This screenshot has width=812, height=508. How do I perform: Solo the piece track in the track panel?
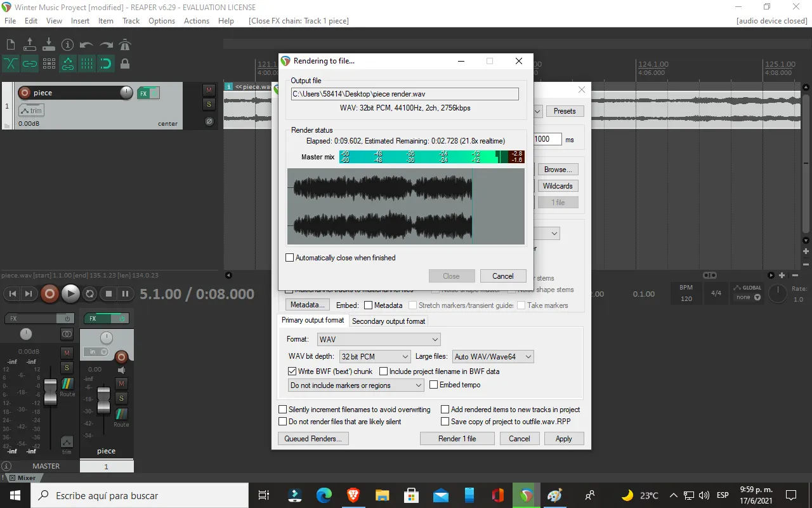click(209, 104)
